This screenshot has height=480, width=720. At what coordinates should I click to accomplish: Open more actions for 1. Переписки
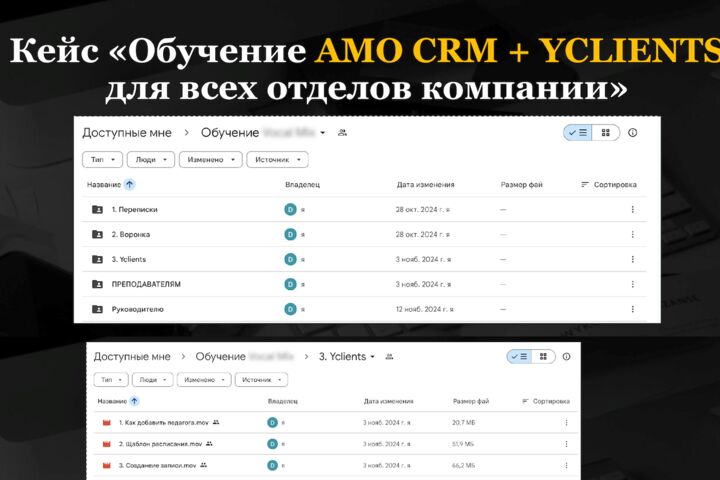(x=633, y=209)
